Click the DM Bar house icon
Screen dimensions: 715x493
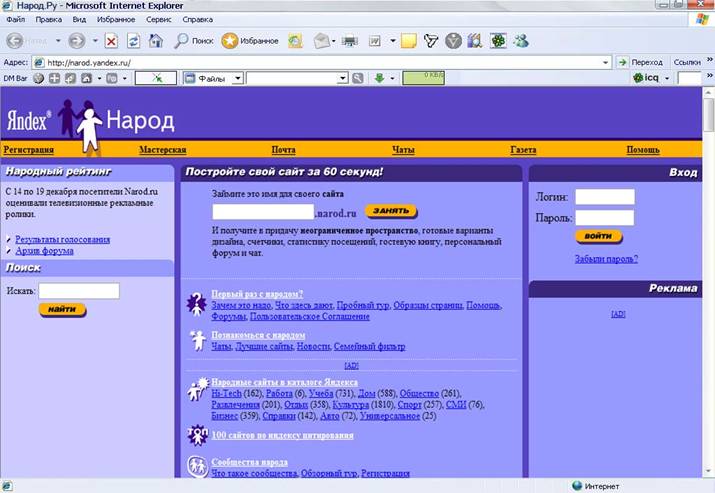(x=86, y=78)
